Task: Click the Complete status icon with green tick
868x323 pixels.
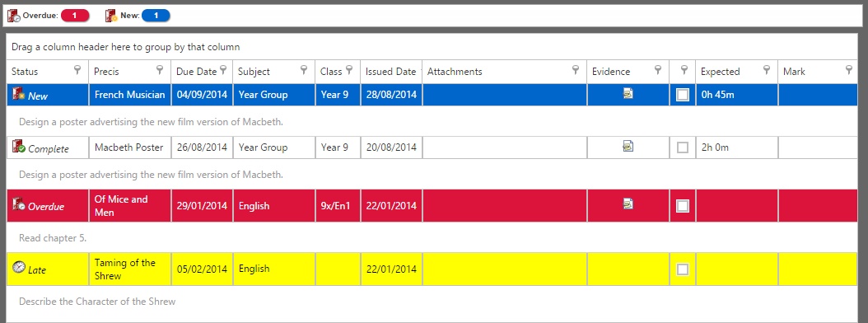Action: point(18,147)
